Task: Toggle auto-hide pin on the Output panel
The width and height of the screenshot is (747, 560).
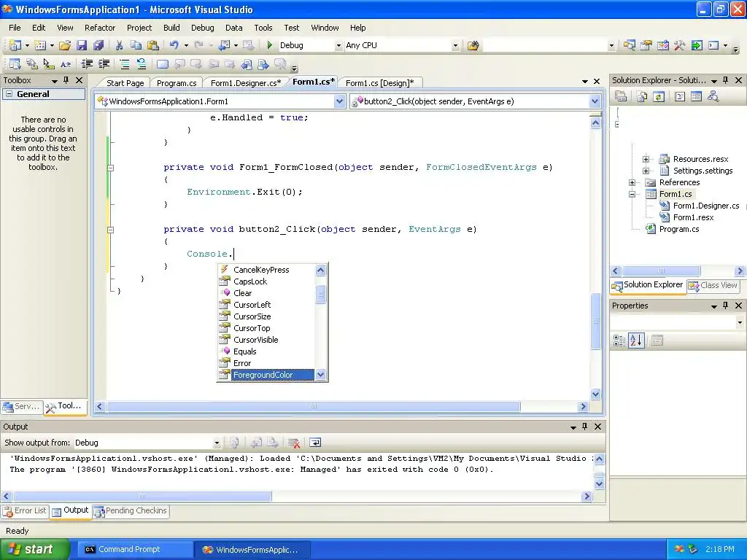Action: click(584, 427)
